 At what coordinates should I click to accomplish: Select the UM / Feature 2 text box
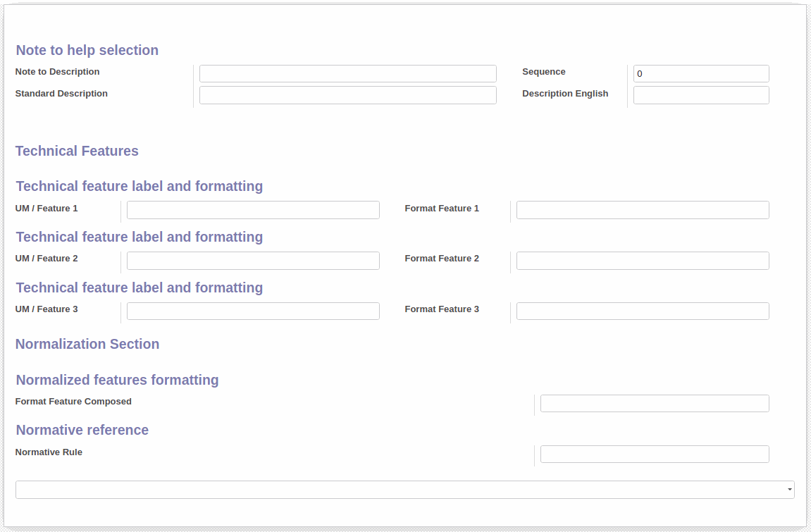coord(253,261)
